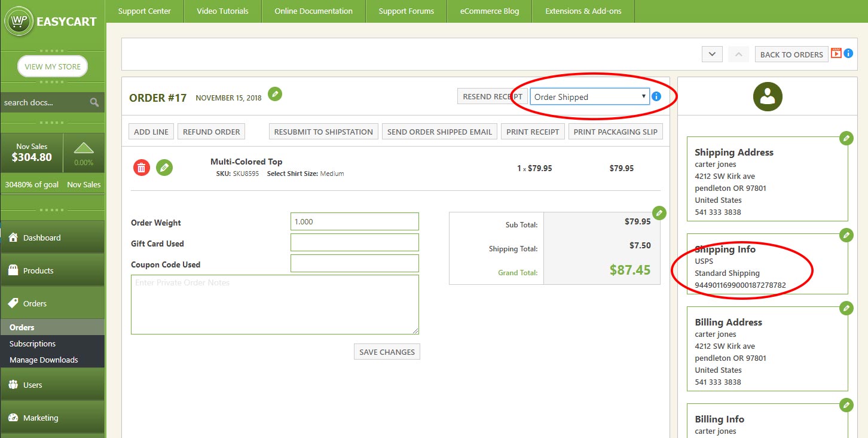This screenshot has width=868, height=438.
Task: Click the private order notes textarea
Action: (x=274, y=304)
